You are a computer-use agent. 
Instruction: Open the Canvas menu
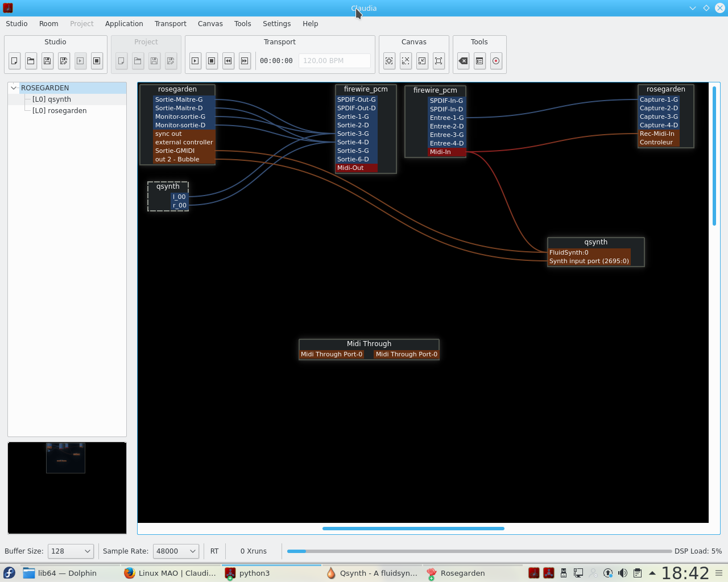tap(210, 24)
